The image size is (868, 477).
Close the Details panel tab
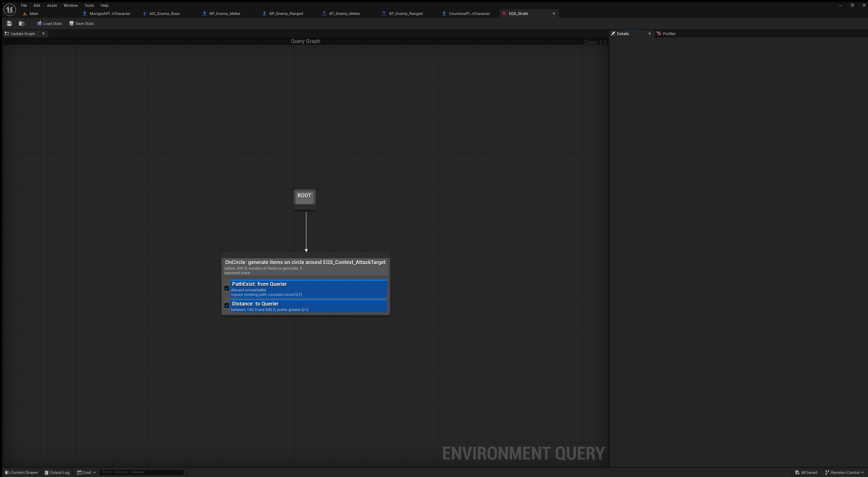650,34
